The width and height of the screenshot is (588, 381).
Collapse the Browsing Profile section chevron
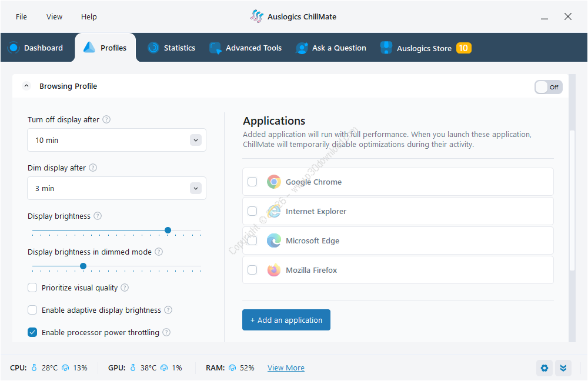pos(26,86)
